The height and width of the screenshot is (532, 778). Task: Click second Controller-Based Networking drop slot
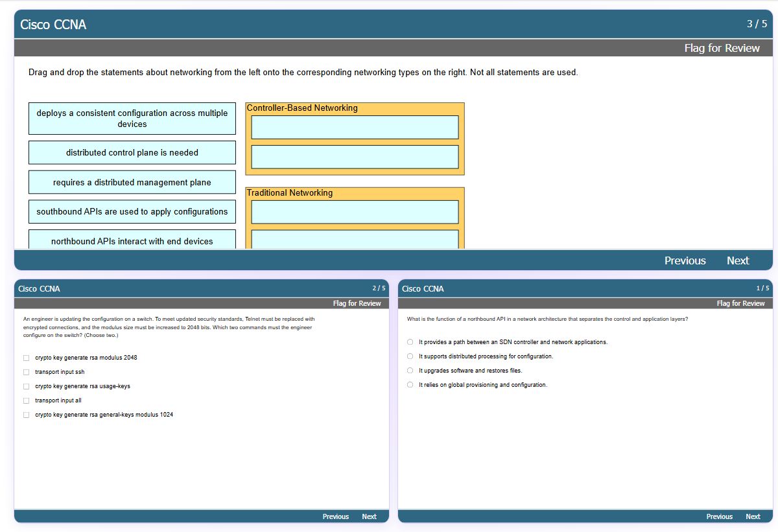tap(355, 157)
